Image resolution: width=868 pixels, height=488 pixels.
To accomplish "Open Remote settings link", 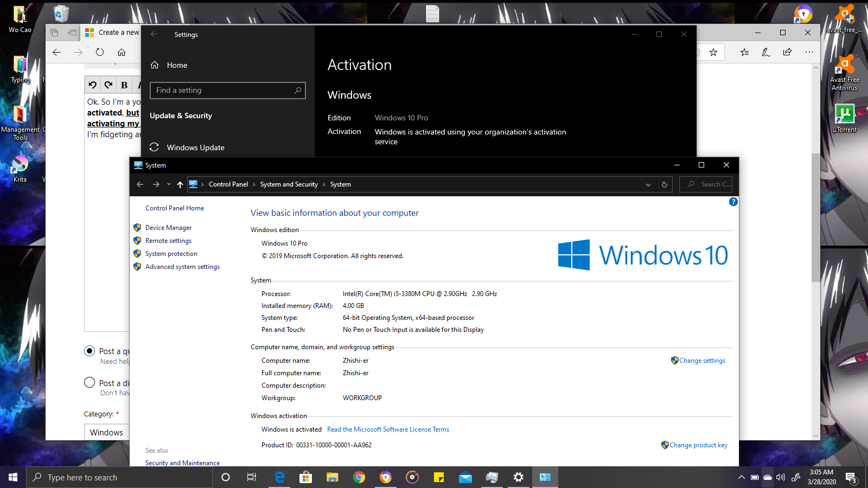I will [x=168, y=241].
